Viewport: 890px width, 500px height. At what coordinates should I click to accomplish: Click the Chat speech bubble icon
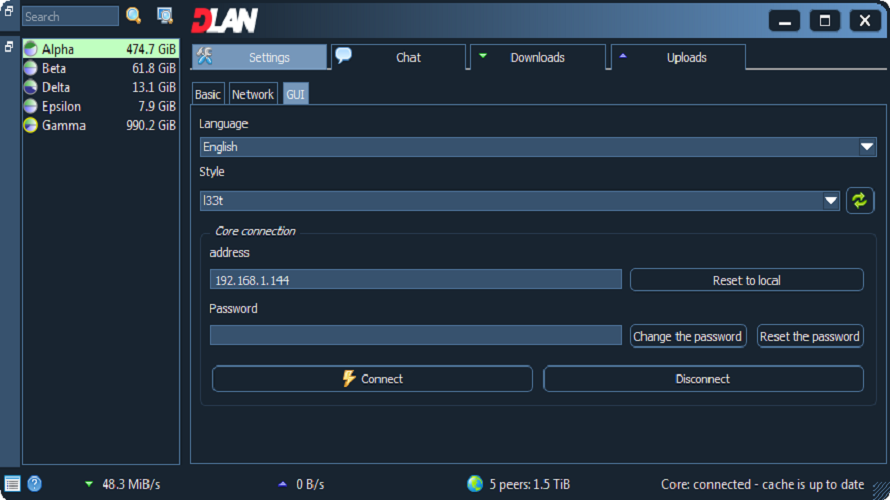click(343, 55)
